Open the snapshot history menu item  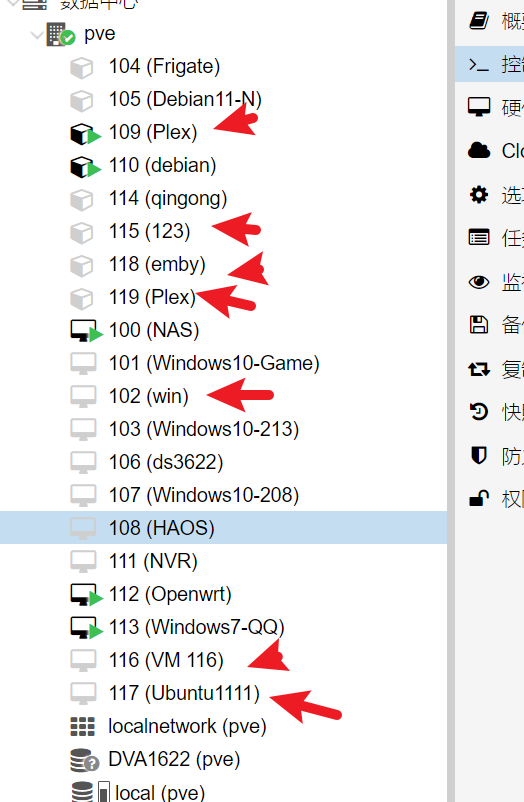coord(489,412)
